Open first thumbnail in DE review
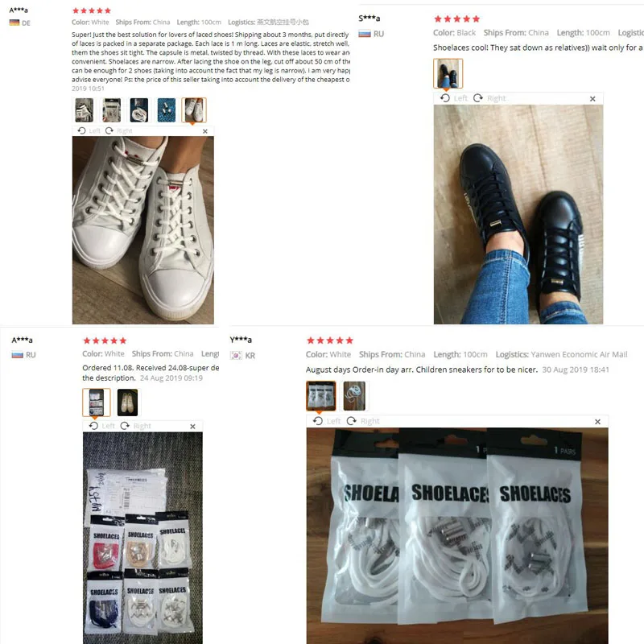Viewport: 644px width, 644px height. click(x=85, y=110)
